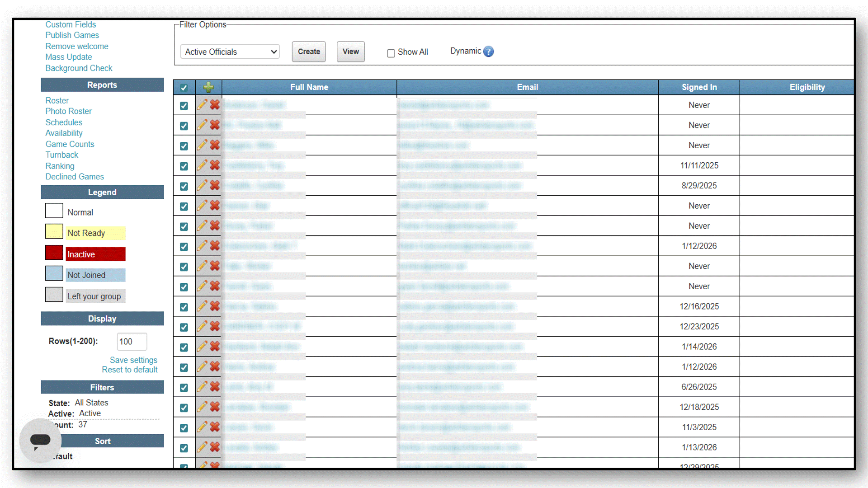This screenshot has height=488, width=868.
Task: Open the chat bubble widget
Action: (x=40, y=440)
